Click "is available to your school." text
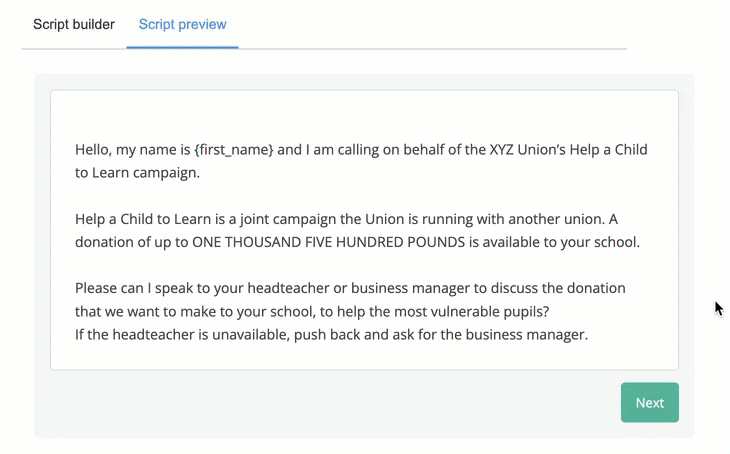This screenshot has width=730, height=454. (x=554, y=242)
